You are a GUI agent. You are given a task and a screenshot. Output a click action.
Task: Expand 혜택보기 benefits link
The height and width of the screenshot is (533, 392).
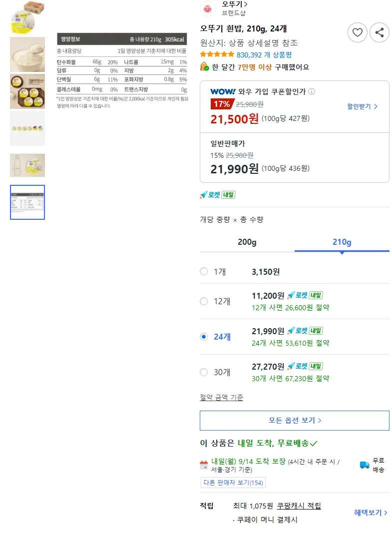pos(371,513)
